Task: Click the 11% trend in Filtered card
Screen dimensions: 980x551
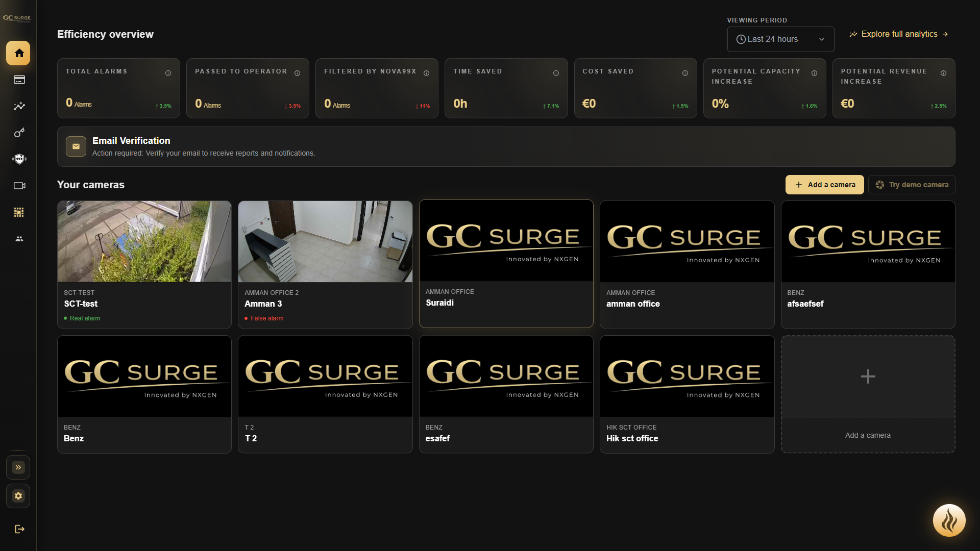Action: 423,106
